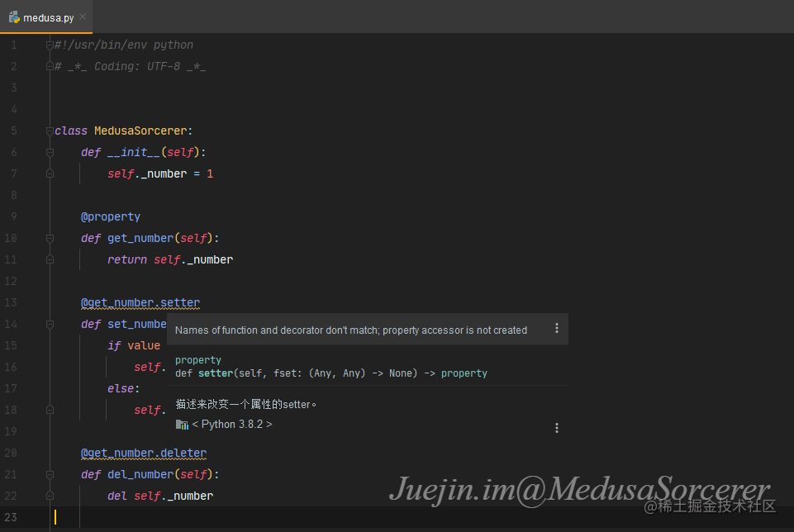Viewport: 794px width, 532px height.
Task: Collapse the get_number method fold arrow
Action: point(49,237)
